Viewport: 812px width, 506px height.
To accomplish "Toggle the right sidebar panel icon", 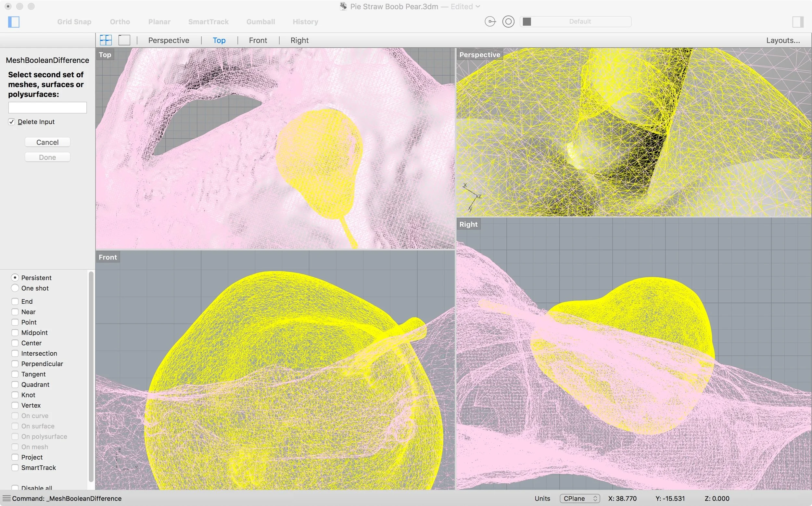I will pos(798,22).
